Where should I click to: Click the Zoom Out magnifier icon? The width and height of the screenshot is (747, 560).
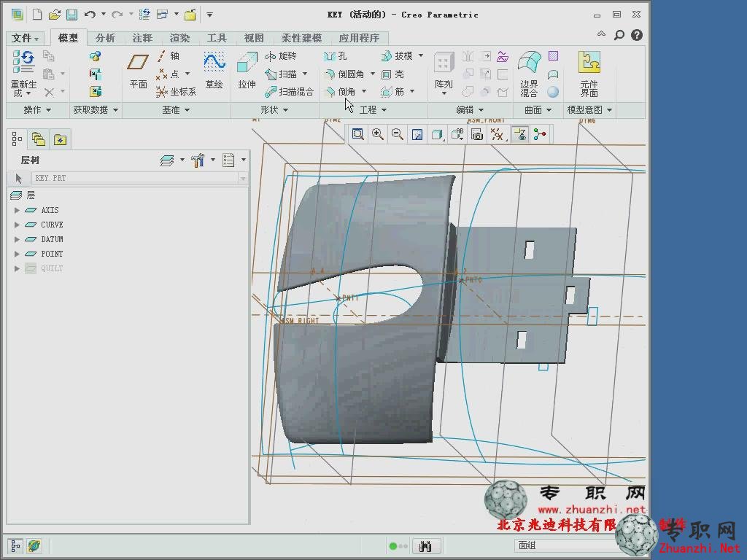pos(398,135)
